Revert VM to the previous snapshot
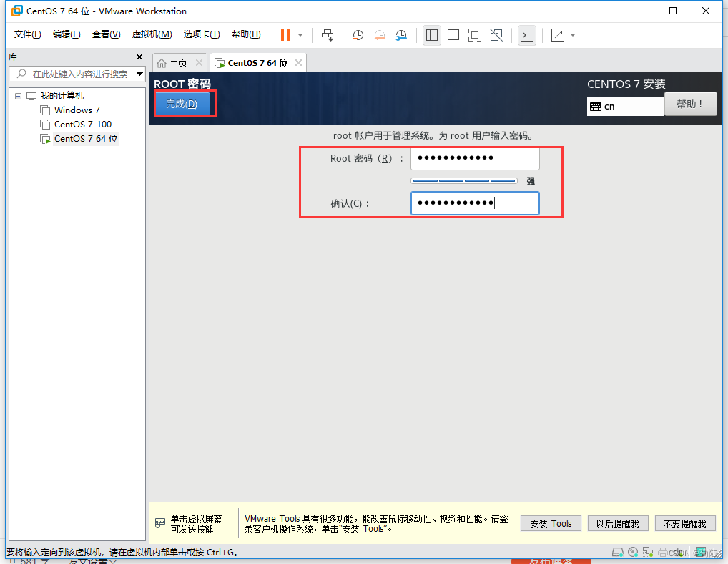Viewport: 728px width, 564px height. pos(380,35)
